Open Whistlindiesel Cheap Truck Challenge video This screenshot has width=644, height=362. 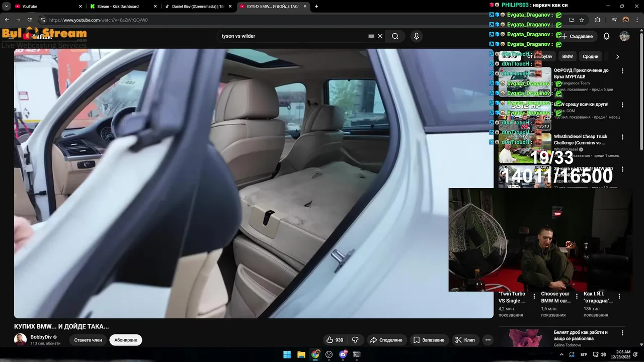(x=581, y=140)
